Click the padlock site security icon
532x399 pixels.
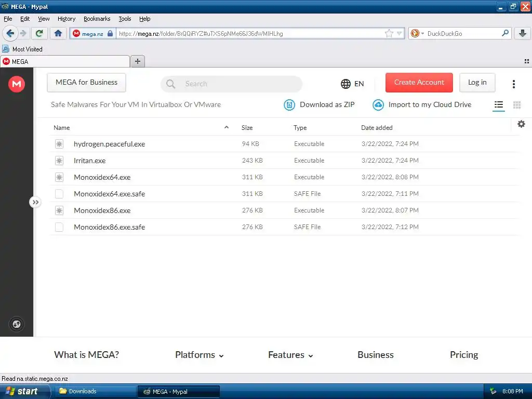click(x=110, y=33)
